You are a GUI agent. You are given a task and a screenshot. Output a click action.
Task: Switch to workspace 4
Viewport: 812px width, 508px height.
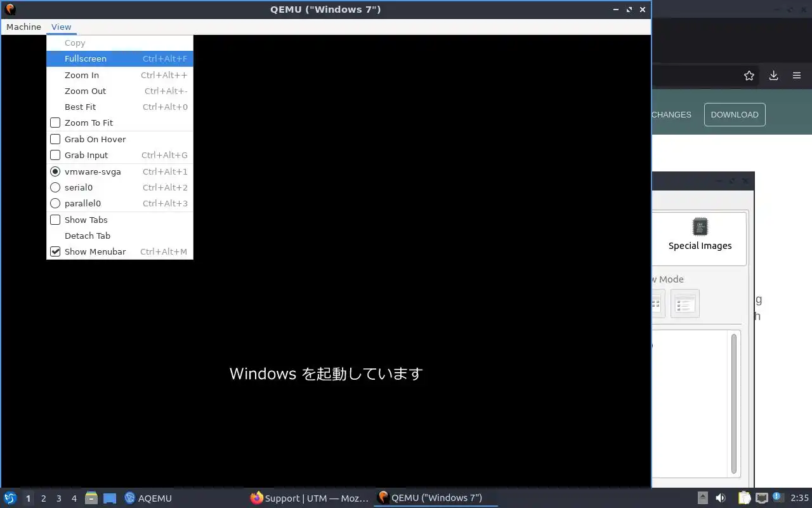(x=74, y=498)
